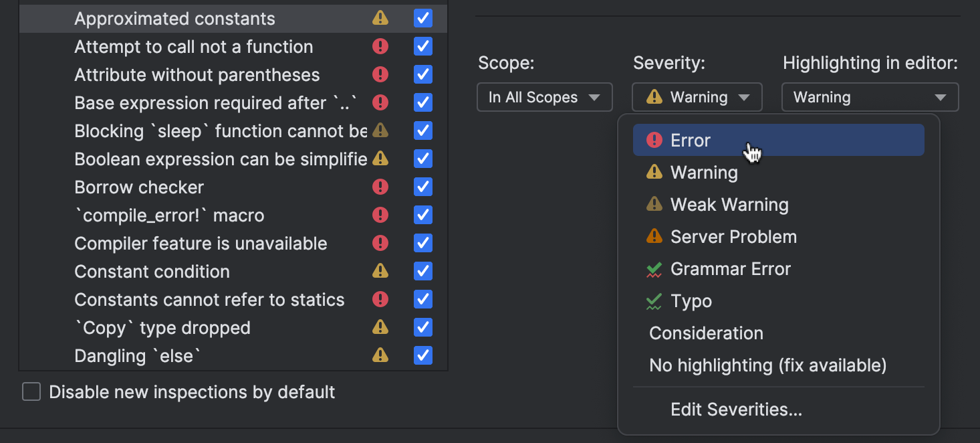Expand the Highlighting in editor dropdown
Image resolution: width=980 pixels, height=443 pixels.
(870, 97)
